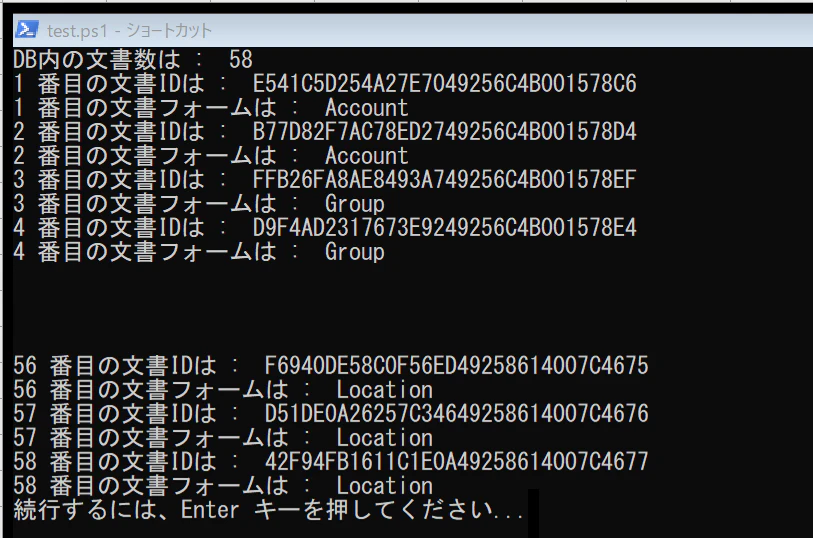
Task: Click the form value 'Location' for document 56
Action: pos(385,390)
